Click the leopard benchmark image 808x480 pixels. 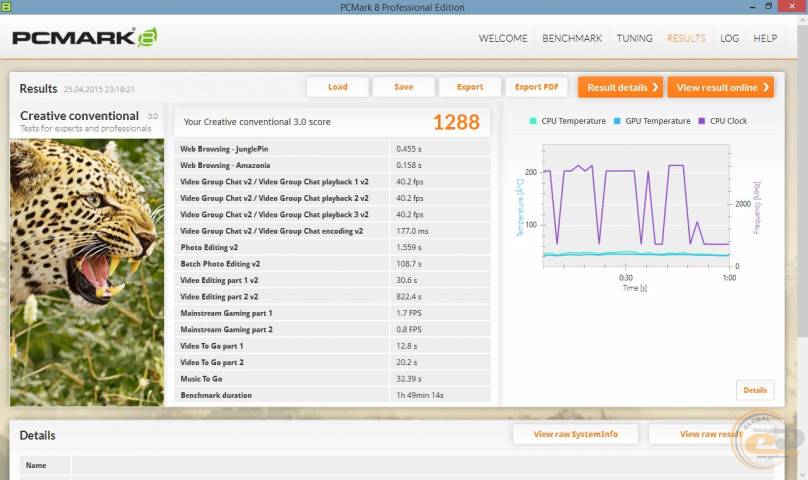(87, 272)
